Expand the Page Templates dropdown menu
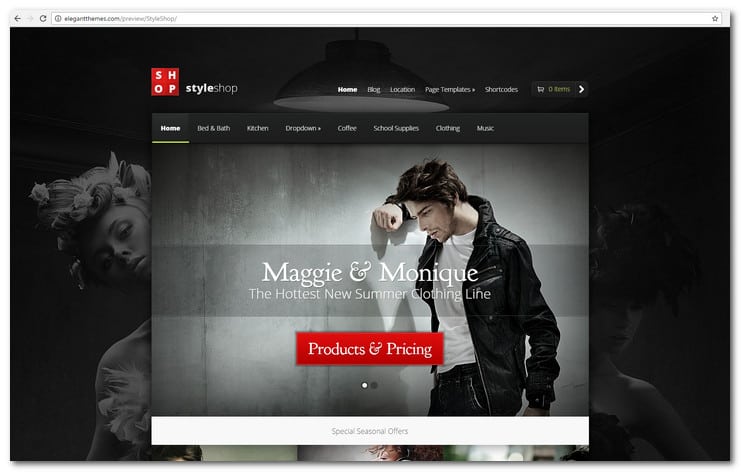 (449, 90)
